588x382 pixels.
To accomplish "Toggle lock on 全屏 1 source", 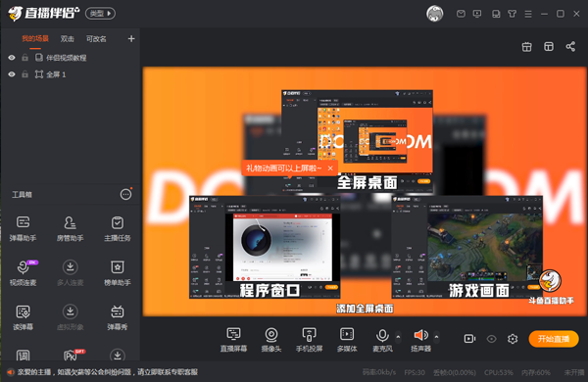I will (24, 74).
